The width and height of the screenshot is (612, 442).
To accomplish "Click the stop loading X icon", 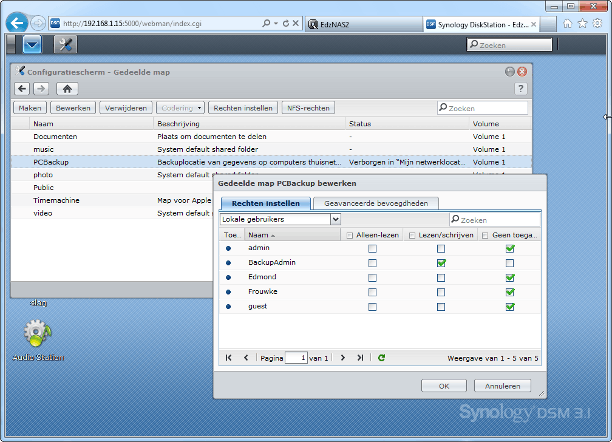I will (x=295, y=23).
